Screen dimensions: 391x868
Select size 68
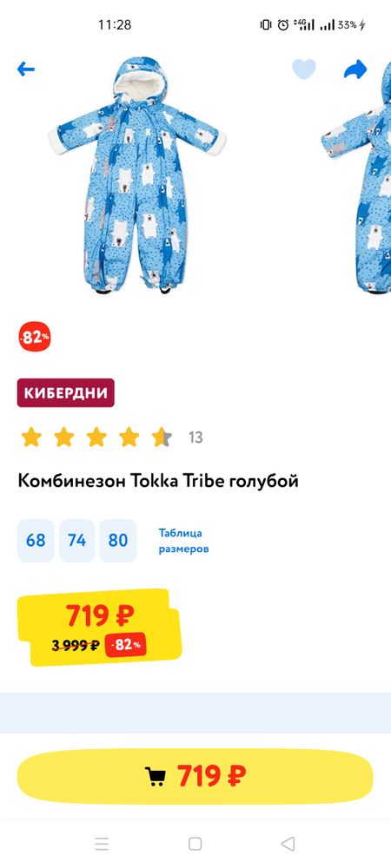click(x=36, y=540)
